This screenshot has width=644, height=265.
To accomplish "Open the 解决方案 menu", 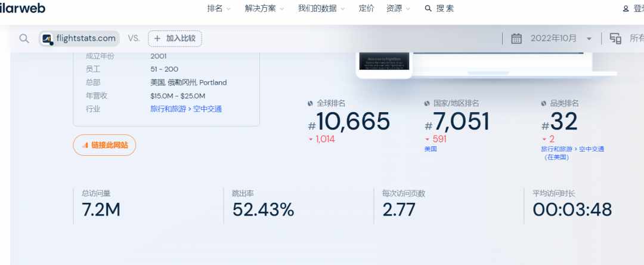I will pos(265,8).
